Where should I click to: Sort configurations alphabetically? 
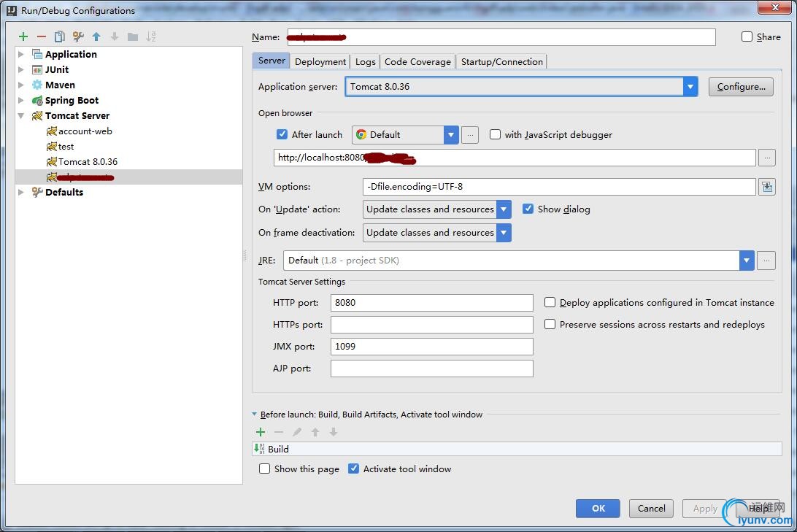click(x=151, y=36)
